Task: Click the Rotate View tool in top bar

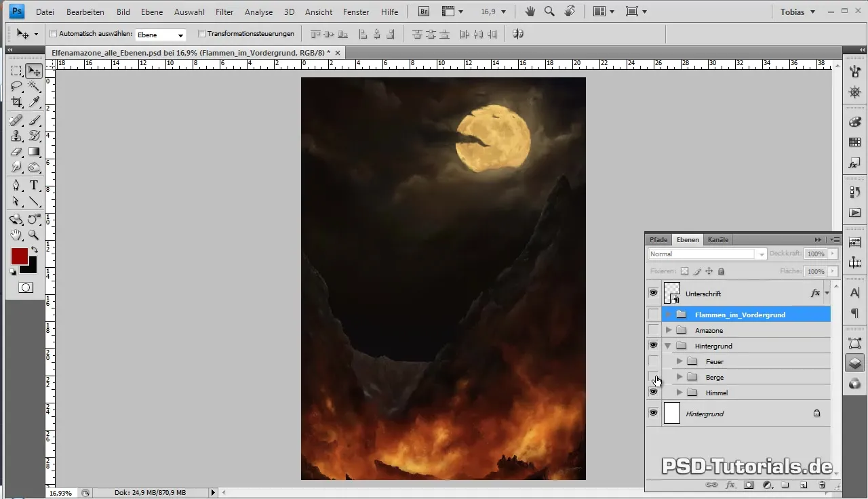Action: click(570, 12)
